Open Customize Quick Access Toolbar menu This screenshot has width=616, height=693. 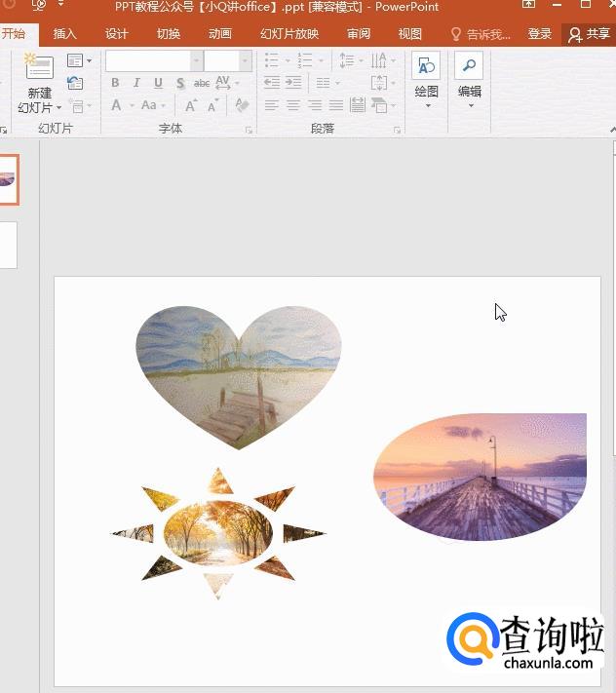[61, 4]
